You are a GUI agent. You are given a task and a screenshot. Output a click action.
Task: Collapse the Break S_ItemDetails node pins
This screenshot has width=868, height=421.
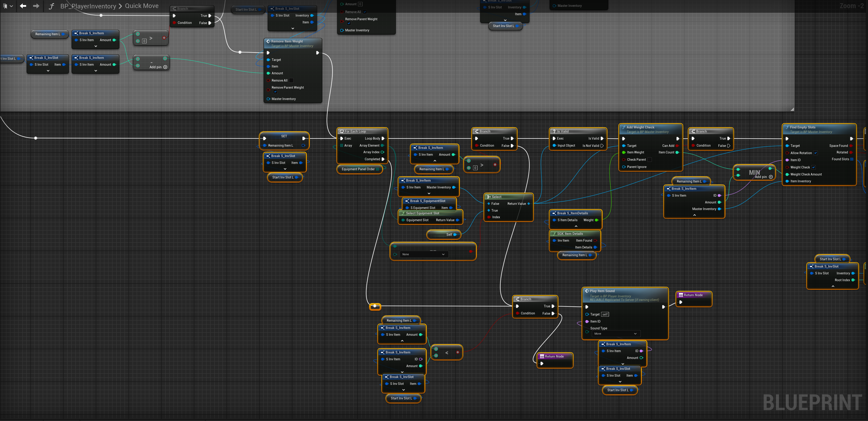pyautogui.click(x=576, y=226)
